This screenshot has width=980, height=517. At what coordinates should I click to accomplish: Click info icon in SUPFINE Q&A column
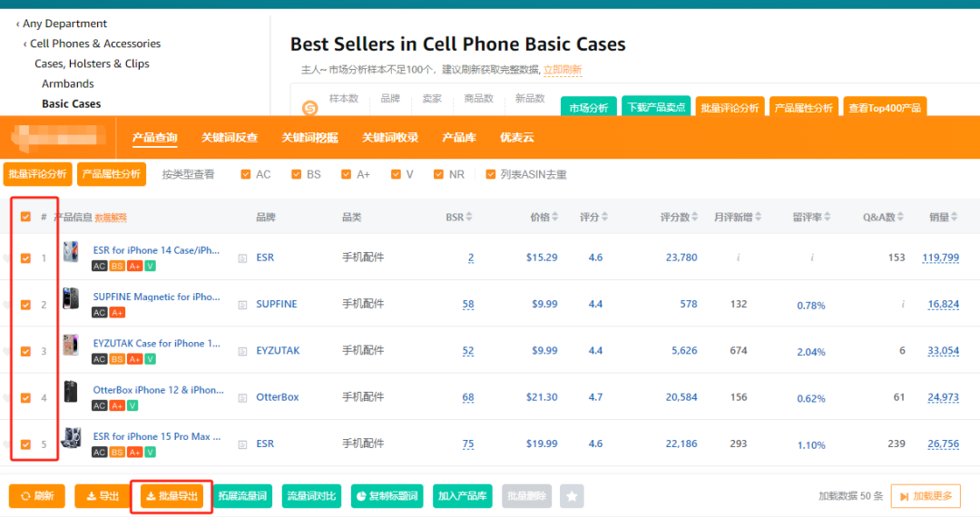(903, 304)
